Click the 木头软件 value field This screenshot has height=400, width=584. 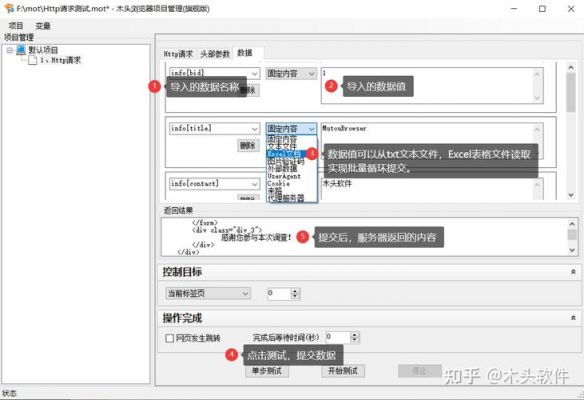click(432, 189)
